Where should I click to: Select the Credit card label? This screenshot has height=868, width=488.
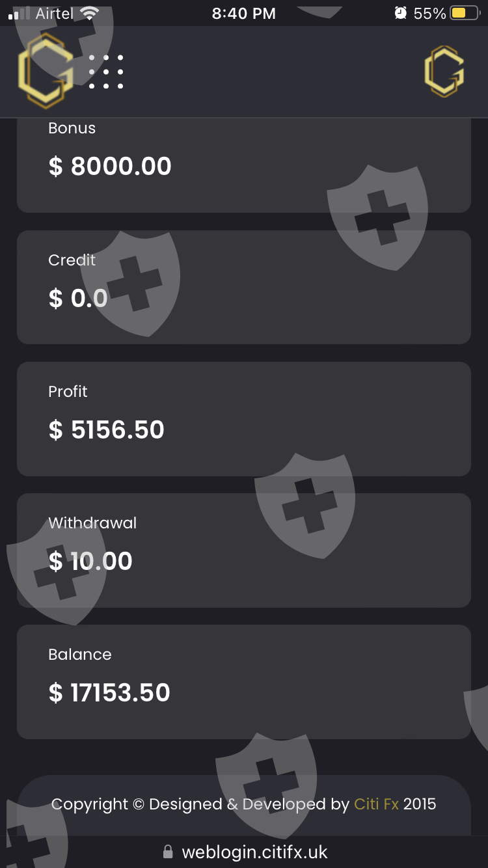72,260
